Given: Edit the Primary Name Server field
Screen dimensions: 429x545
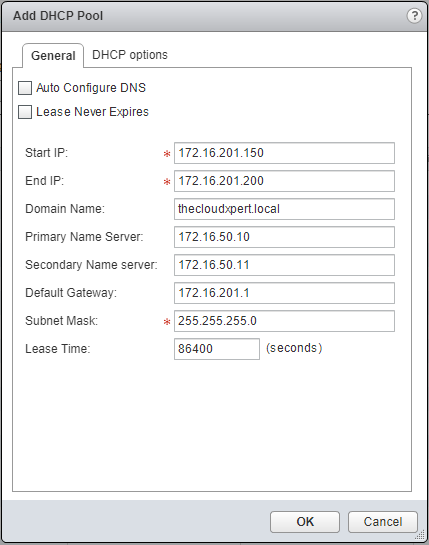Looking at the screenshot, I should click(284, 237).
